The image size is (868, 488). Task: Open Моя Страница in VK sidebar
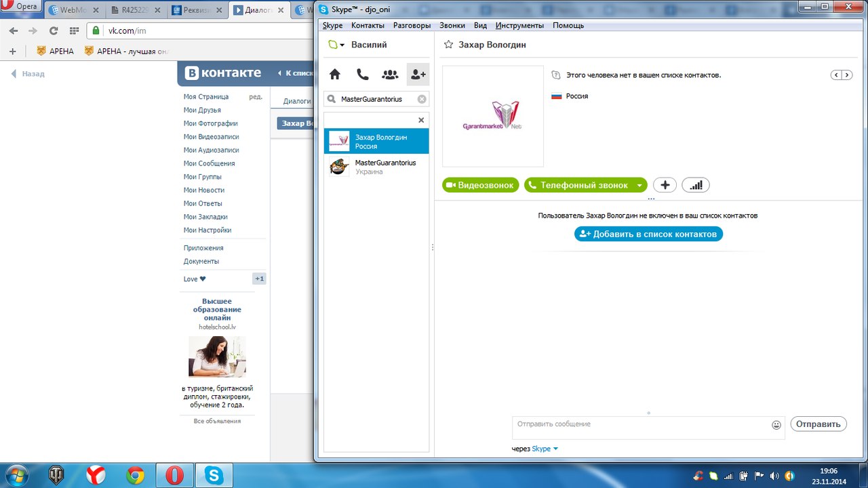point(206,97)
